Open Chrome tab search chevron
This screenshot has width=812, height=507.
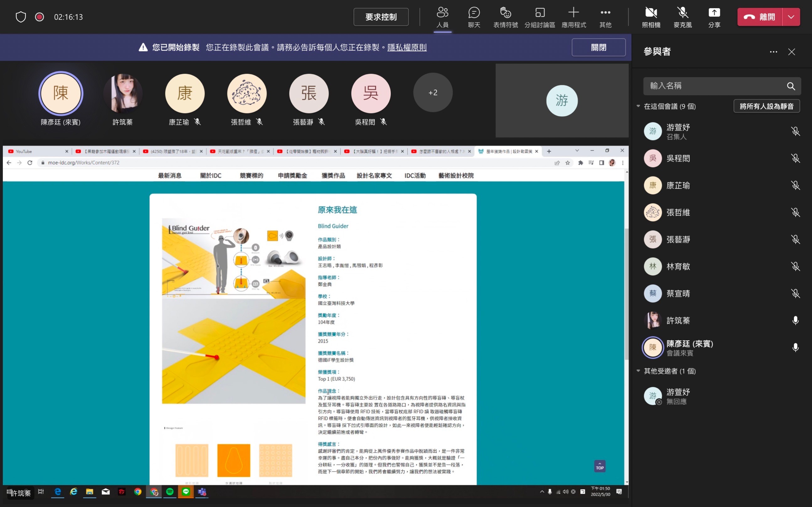click(x=577, y=150)
